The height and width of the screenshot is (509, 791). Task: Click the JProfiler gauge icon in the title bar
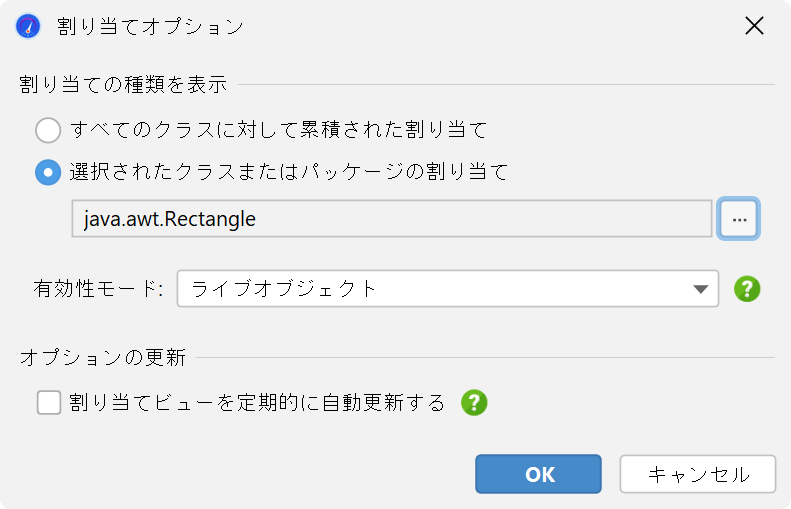tap(28, 26)
